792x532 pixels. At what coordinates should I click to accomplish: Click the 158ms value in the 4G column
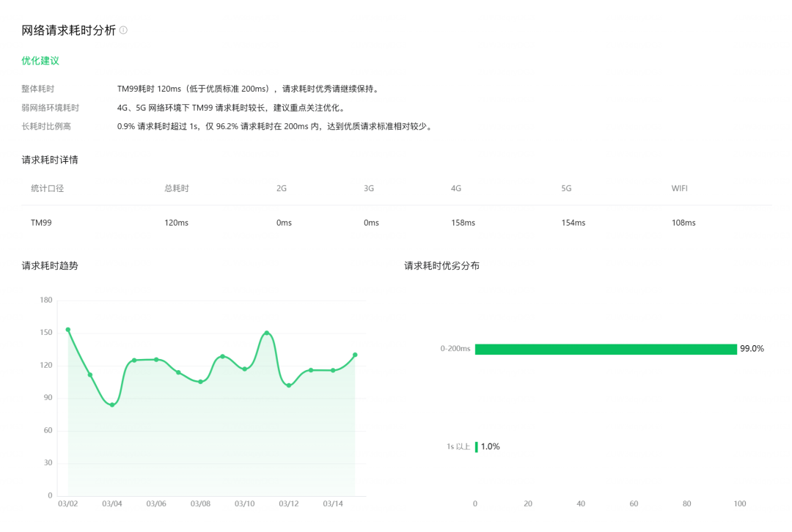463,223
